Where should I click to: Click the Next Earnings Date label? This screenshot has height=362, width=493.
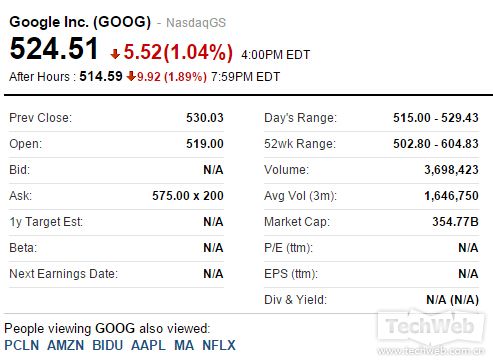[x=63, y=274]
